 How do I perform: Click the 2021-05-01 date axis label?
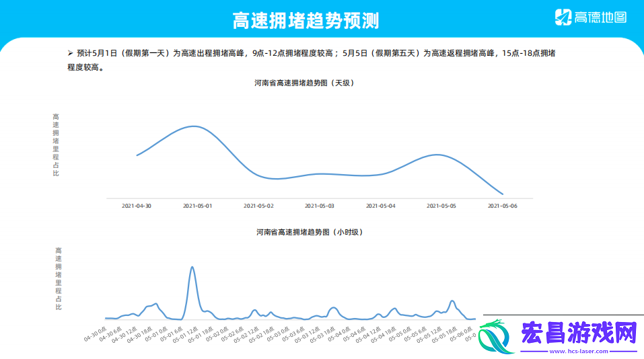[198, 206]
